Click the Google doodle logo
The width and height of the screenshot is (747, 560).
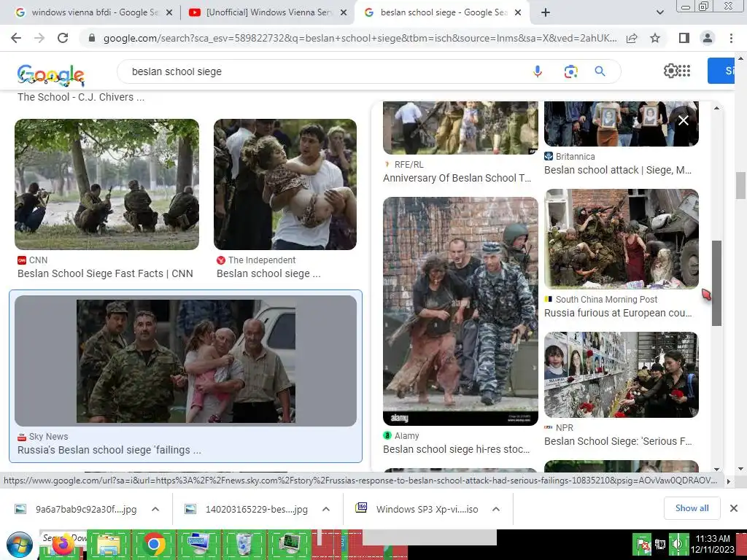pos(51,75)
